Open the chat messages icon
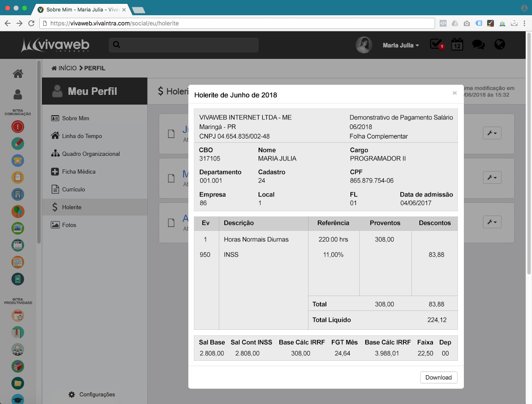The width and height of the screenshot is (532, 404). pyautogui.click(x=478, y=44)
